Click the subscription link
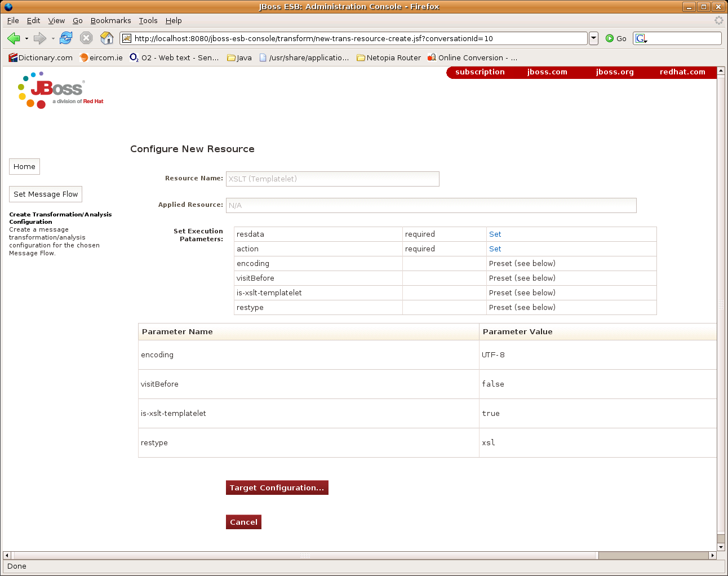 pyautogui.click(x=480, y=72)
